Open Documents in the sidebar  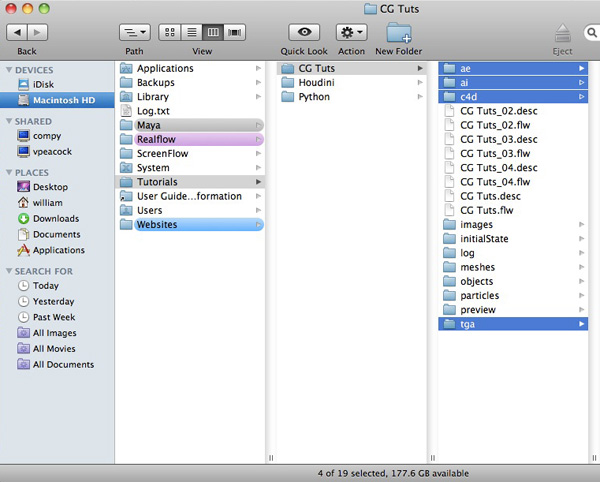click(x=57, y=234)
